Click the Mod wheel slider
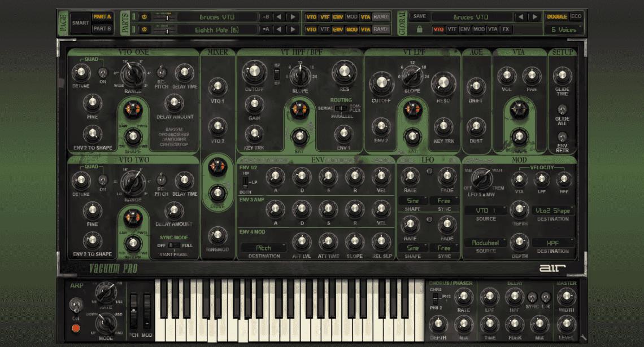The image size is (644, 347). [x=147, y=311]
